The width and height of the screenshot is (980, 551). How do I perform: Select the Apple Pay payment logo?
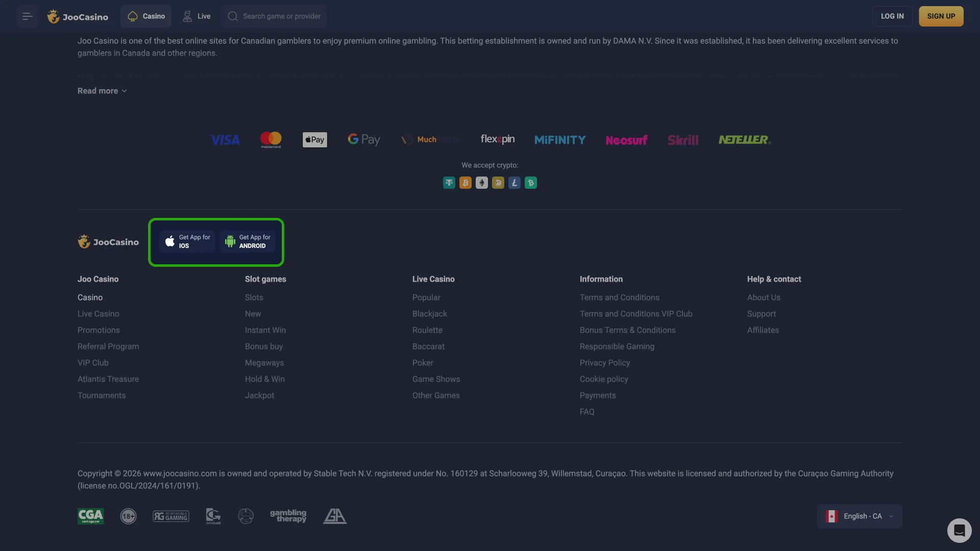point(314,139)
